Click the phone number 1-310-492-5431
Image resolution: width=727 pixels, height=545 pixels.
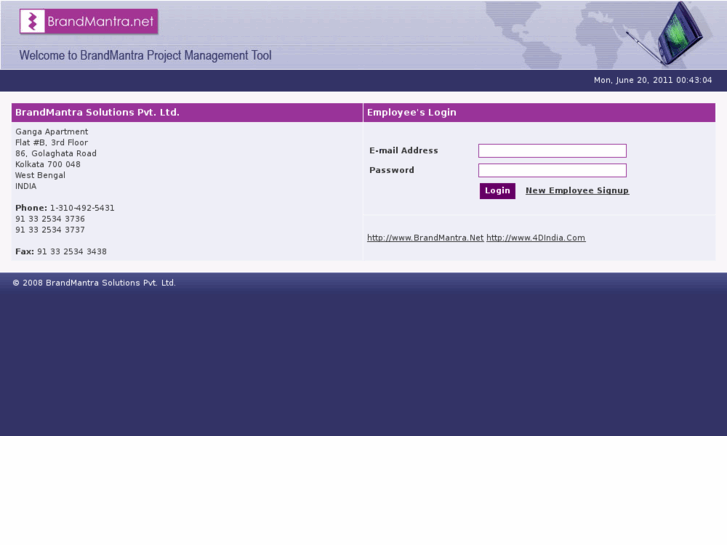click(82, 208)
